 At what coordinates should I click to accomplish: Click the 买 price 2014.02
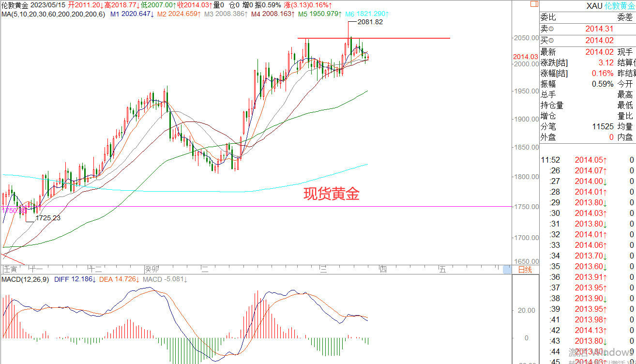tap(599, 41)
